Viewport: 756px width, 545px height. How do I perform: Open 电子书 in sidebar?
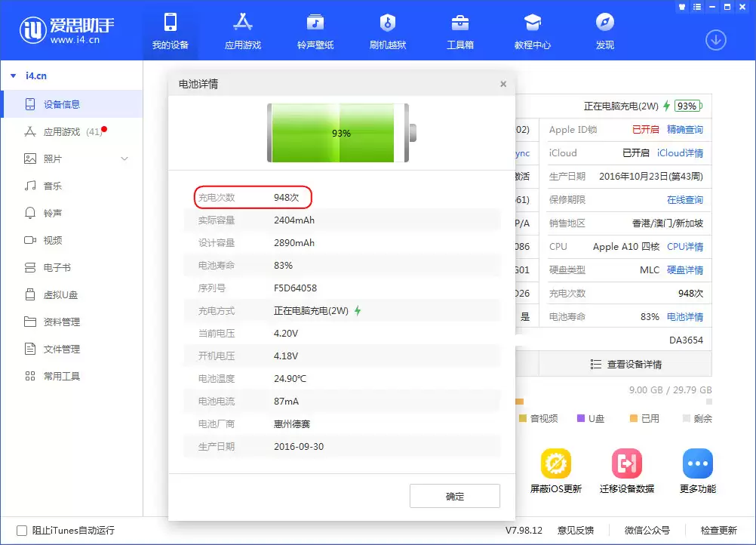pyautogui.click(x=72, y=267)
